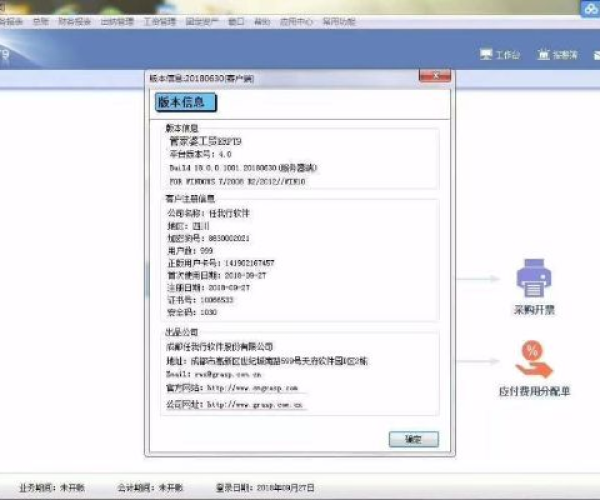Click the 管家婆工贸ERP product name

coord(205,142)
